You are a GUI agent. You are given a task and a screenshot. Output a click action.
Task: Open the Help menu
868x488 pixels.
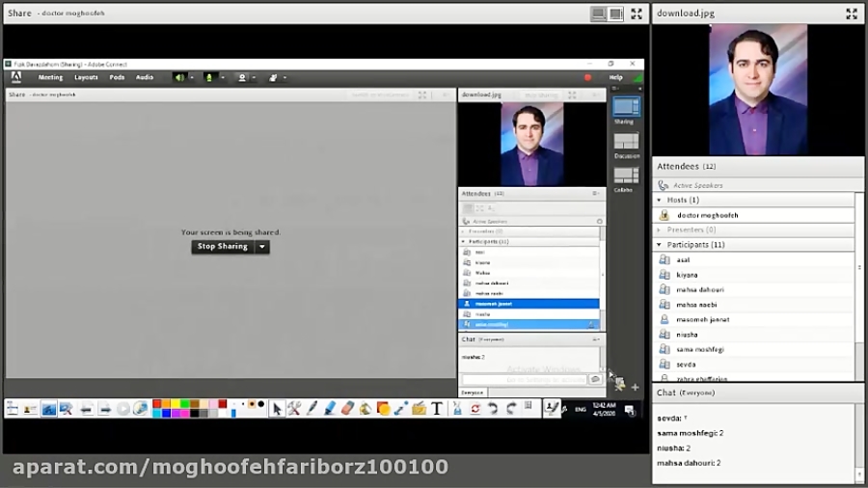click(615, 77)
